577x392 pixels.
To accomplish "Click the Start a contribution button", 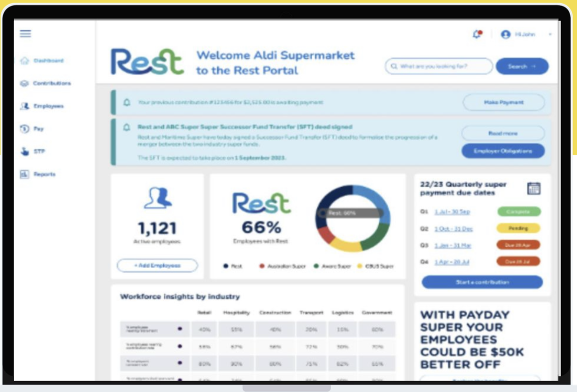I will [x=482, y=282].
